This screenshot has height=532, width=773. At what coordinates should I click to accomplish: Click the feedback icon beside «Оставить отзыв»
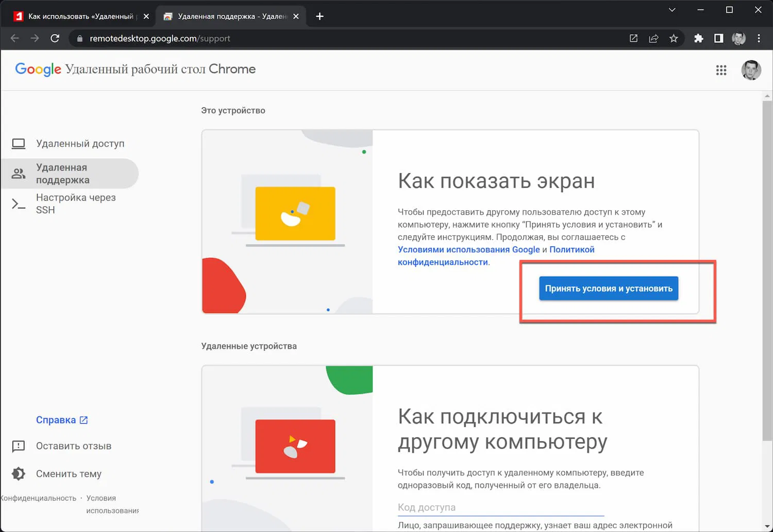tap(19, 446)
